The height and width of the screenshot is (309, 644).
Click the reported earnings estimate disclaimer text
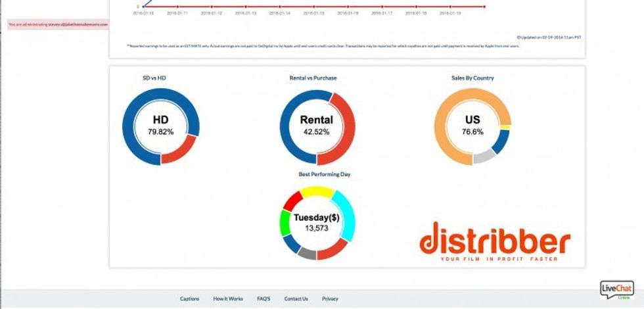coord(323,46)
